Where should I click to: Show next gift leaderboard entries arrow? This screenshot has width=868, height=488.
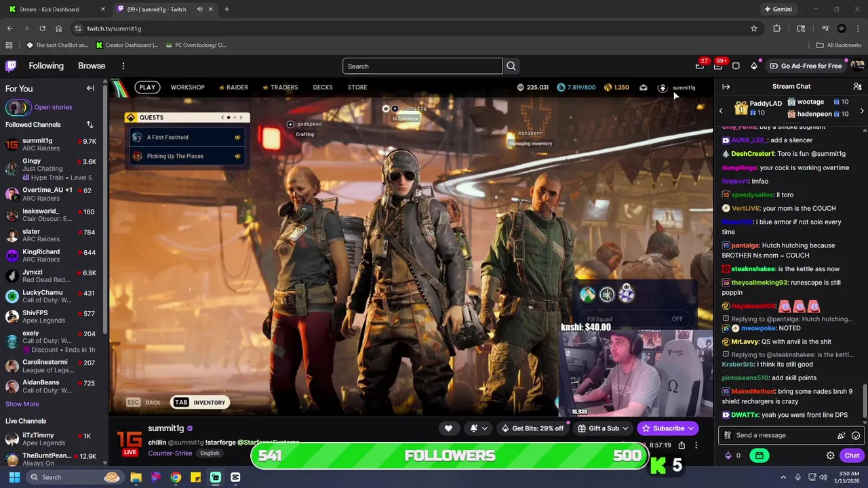pyautogui.click(x=861, y=110)
